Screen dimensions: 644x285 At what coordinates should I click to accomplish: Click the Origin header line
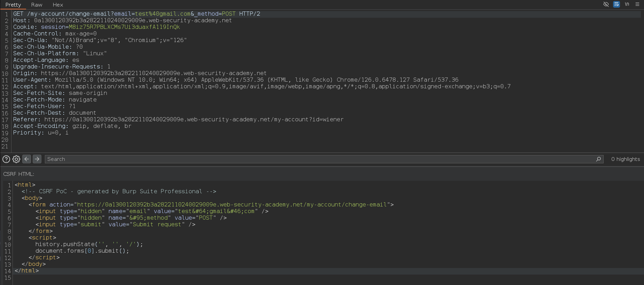(x=140, y=73)
